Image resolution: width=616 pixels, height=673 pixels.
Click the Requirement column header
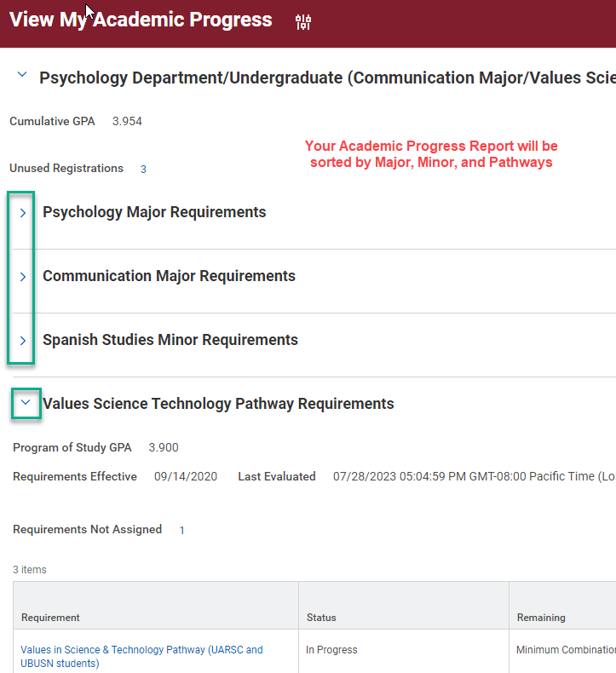tap(50, 618)
